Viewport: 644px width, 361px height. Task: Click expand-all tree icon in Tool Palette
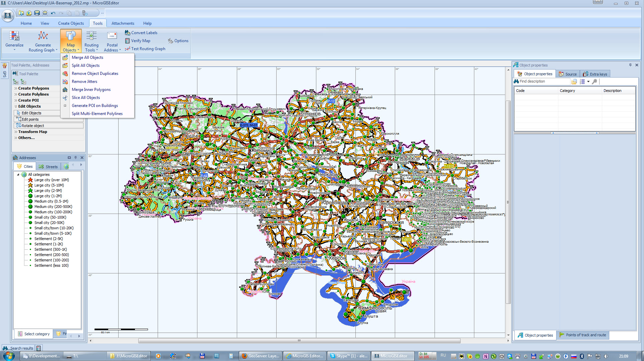coord(16,82)
